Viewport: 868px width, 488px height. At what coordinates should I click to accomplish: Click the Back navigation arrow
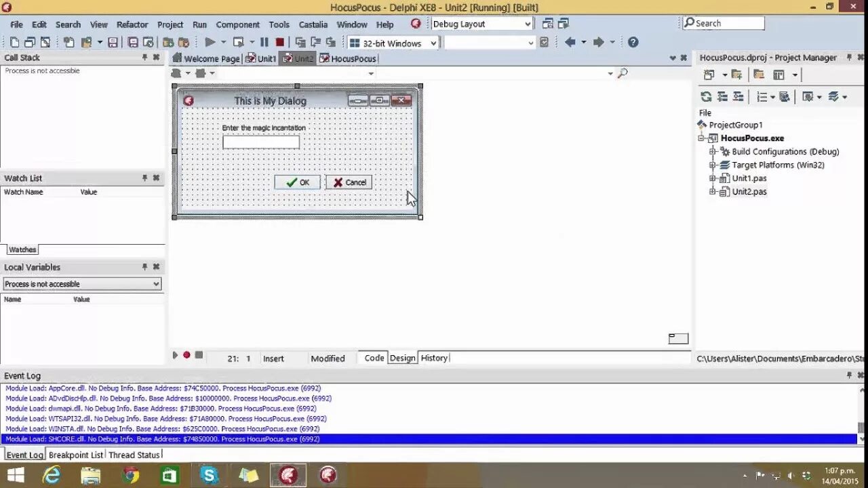(570, 42)
